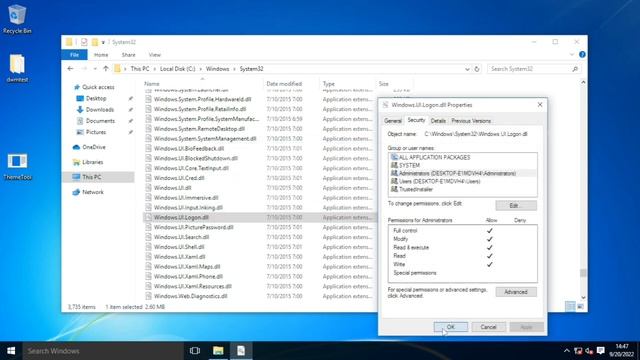Switch to large icons view layout
This screenshot has width=640, height=360.
click(x=580, y=306)
